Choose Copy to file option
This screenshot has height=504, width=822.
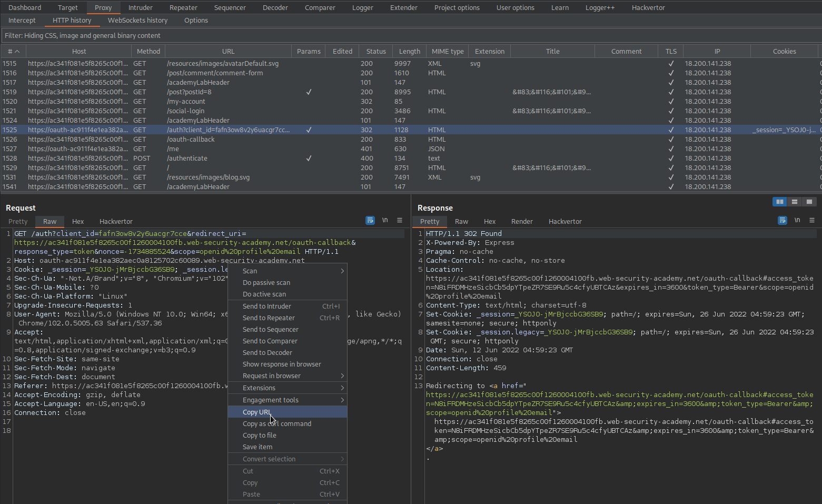(x=288, y=435)
